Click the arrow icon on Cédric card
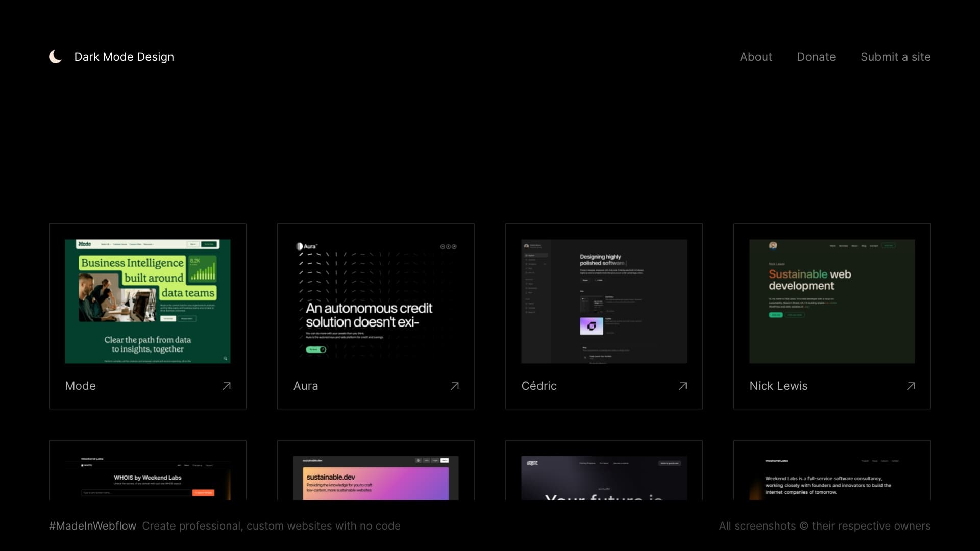The image size is (980, 551). pyautogui.click(x=682, y=386)
